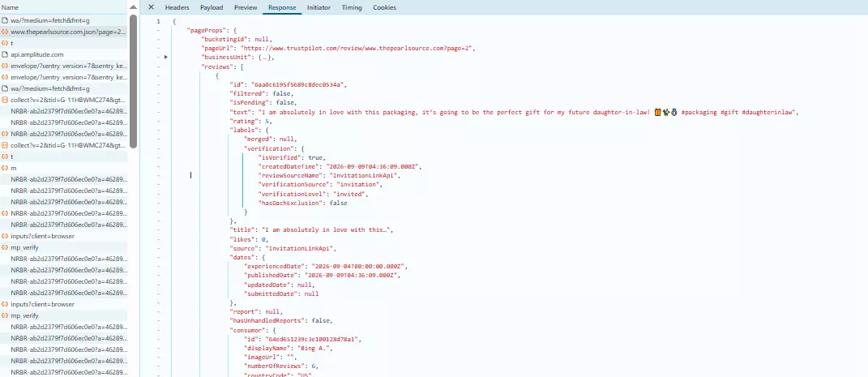Click the "bucketingId": null line
Viewport: 868px width, 377px height.
[x=237, y=39]
